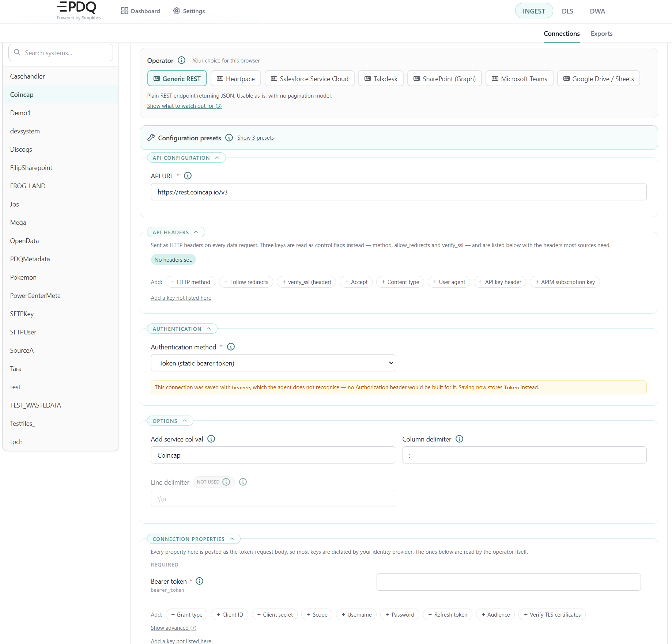This screenshot has width=672, height=644.
Task: Switch to the INGEST module
Action: point(534,11)
